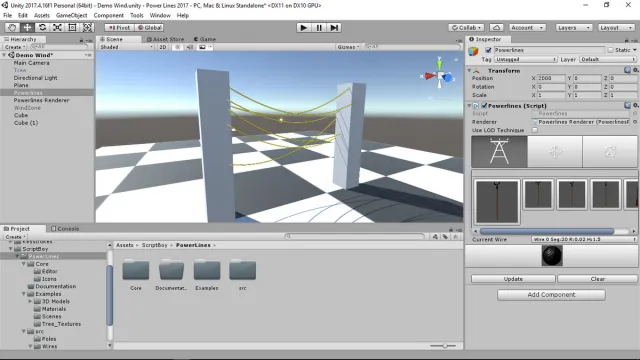Select the Move tool in toolbar

click(27, 27)
